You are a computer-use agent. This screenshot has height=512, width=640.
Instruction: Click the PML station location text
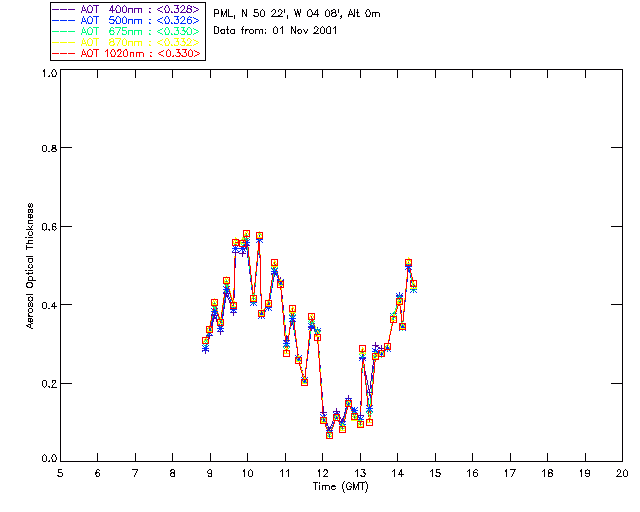tap(297, 14)
